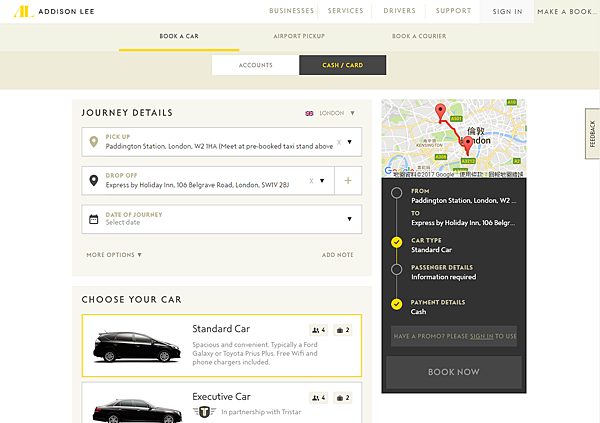The image size is (600, 423).
Task: Click Executive Car passenger count icon
Action: 318,398
